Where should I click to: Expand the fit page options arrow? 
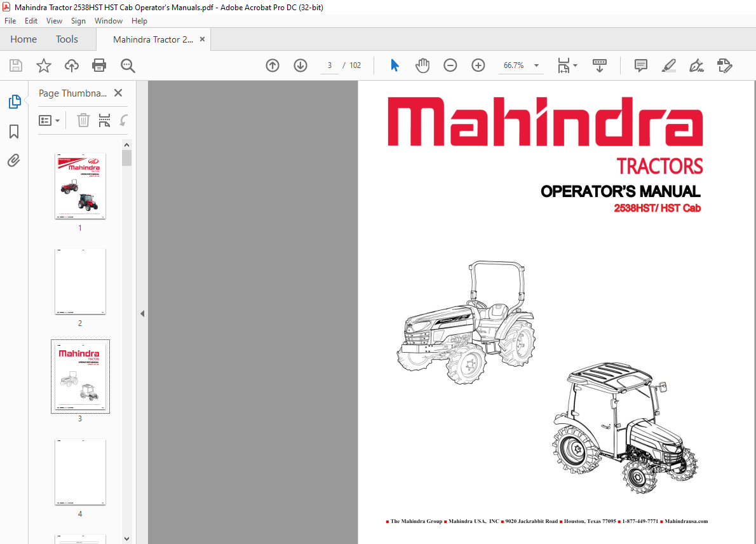[575, 65]
